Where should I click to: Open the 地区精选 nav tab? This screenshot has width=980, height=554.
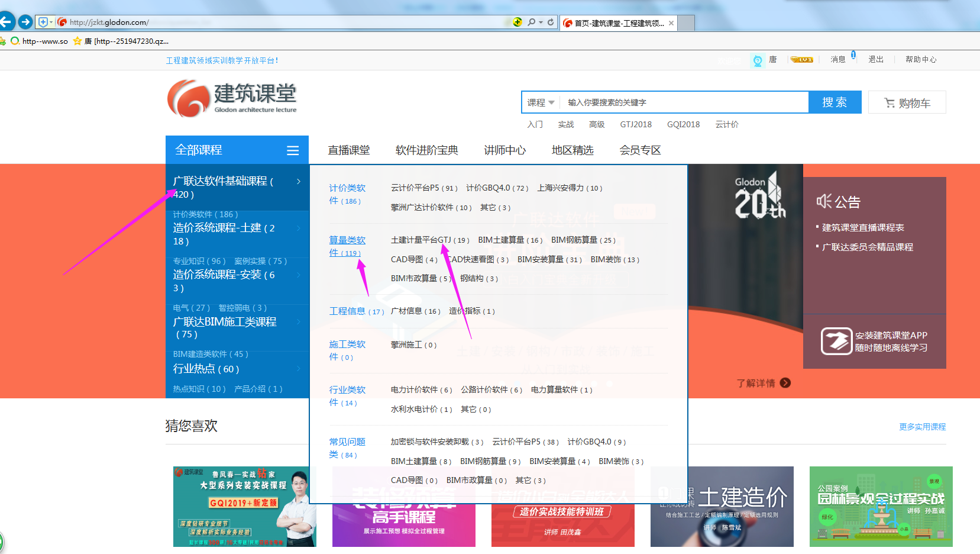(x=573, y=150)
